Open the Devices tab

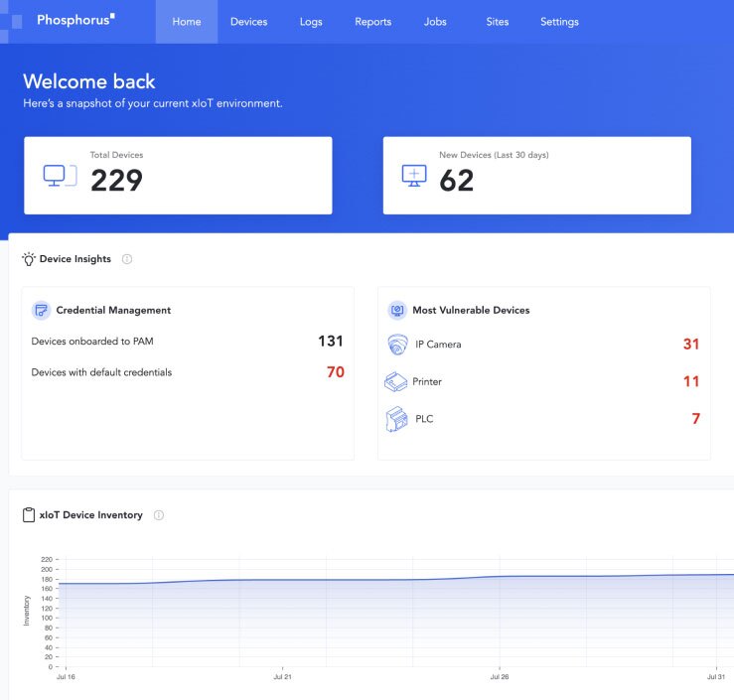(248, 22)
